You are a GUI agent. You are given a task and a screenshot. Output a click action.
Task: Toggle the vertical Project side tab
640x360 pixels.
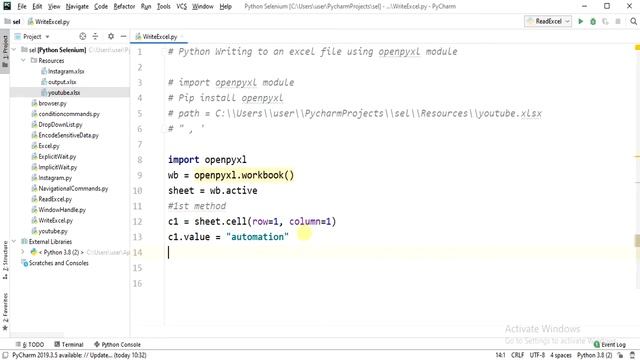[x=5, y=51]
